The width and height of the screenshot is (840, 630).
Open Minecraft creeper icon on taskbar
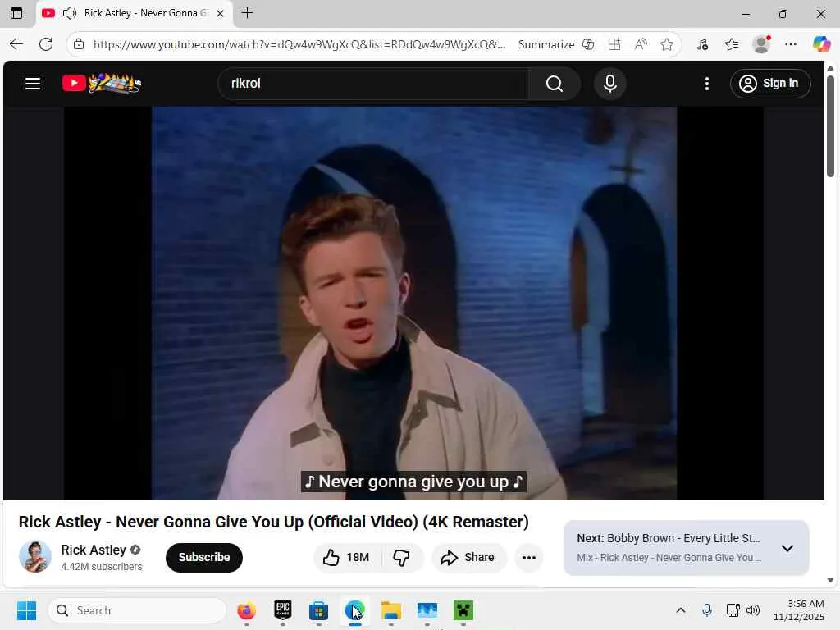463,610
